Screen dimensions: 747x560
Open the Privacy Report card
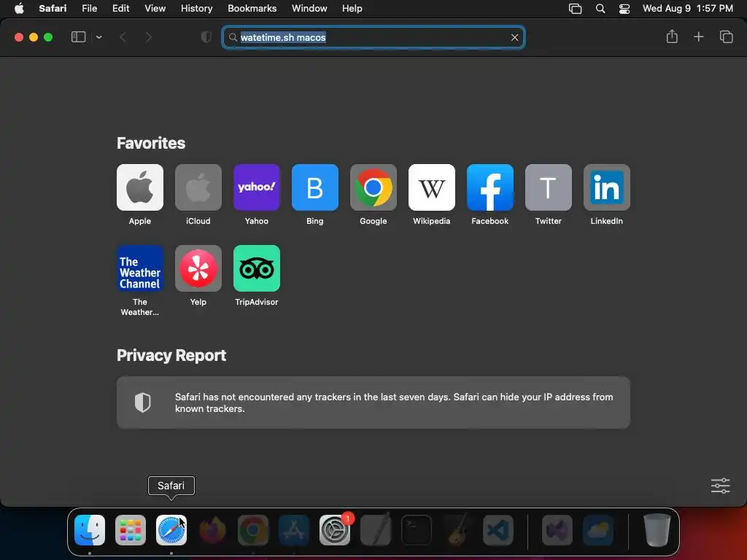coord(373,402)
